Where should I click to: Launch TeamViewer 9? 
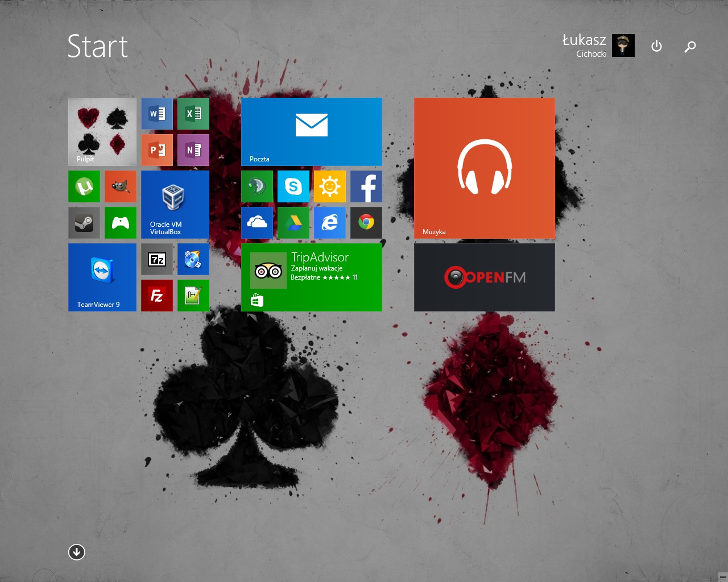tap(102, 277)
